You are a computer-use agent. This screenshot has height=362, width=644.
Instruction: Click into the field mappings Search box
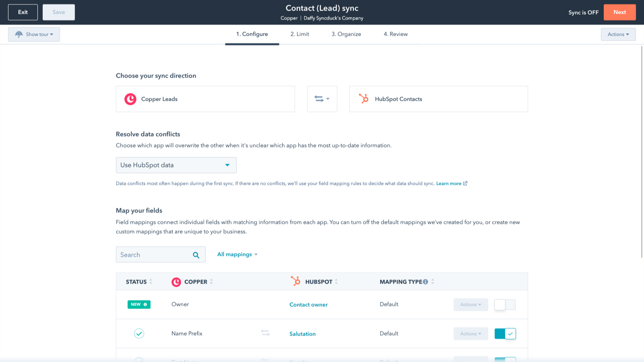click(154, 255)
